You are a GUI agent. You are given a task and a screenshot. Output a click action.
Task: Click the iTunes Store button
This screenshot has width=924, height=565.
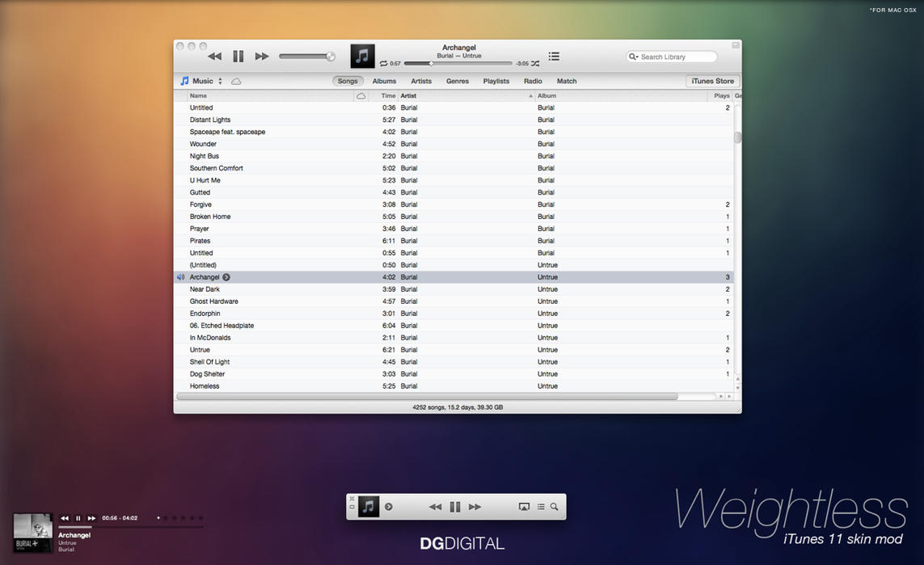[x=712, y=82]
